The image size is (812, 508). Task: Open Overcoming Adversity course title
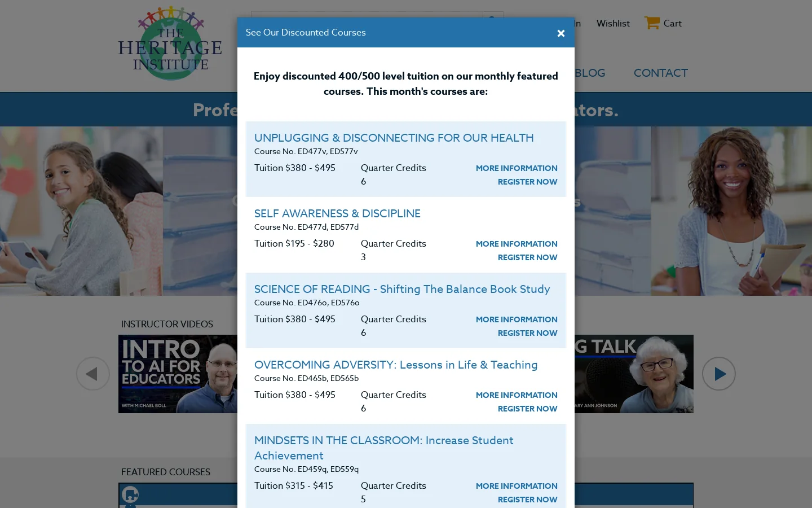[x=396, y=365]
